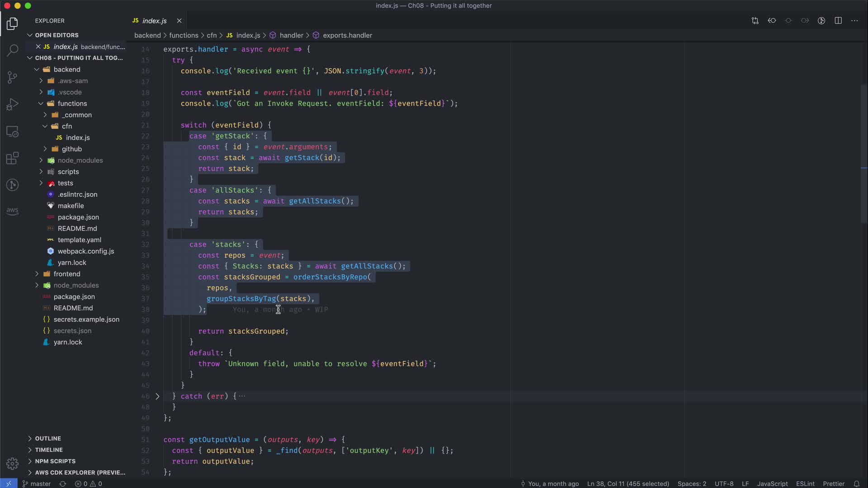The width and height of the screenshot is (868, 488).
Task: Open the Remote Explorer view
Action: click(x=13, y=131)
